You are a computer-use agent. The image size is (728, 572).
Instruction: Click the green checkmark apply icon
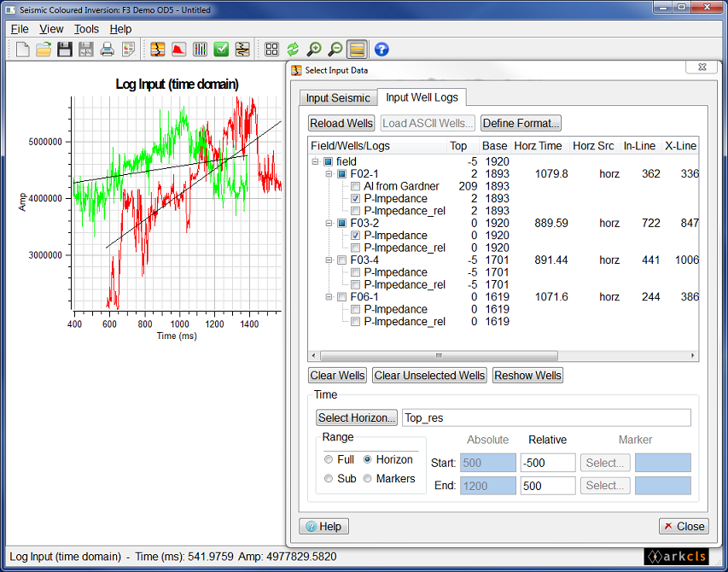tap(221, 50)
